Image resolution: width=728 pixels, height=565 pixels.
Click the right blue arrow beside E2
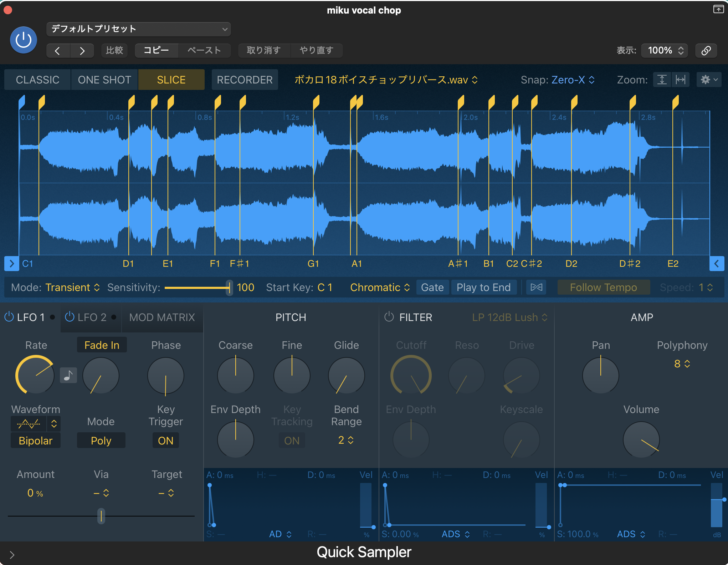pyautogui.click(x=717, y=264)
